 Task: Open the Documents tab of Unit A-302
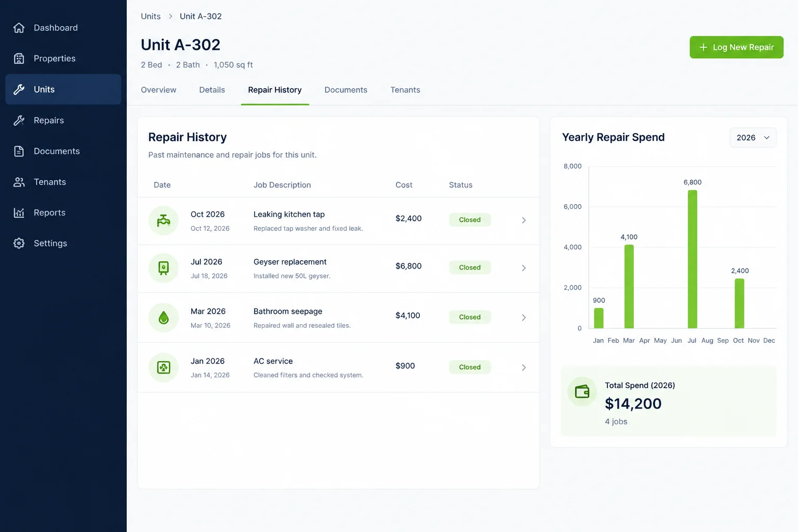click(346, 90)
